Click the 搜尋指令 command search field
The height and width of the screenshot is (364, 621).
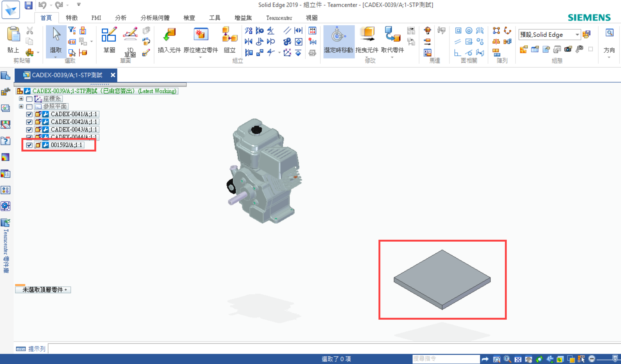click(x=446, y=359)
